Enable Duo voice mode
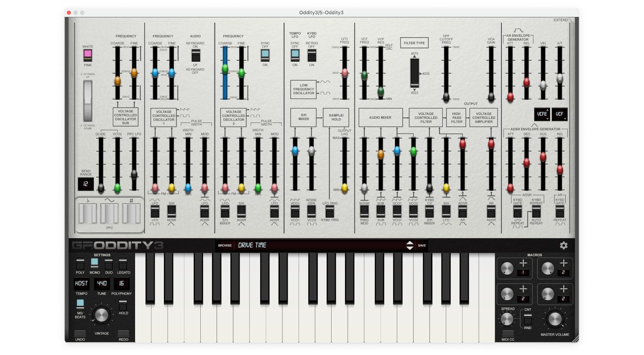 109,264
